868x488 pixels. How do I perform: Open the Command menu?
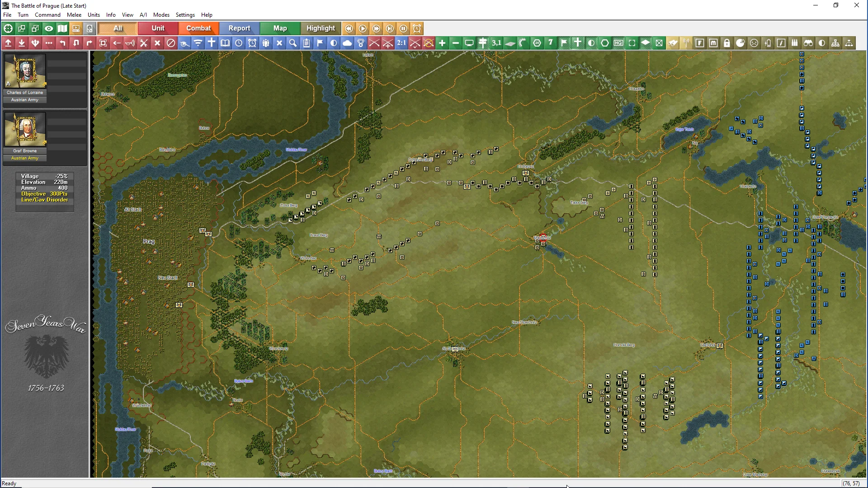[x=47, y=15]
